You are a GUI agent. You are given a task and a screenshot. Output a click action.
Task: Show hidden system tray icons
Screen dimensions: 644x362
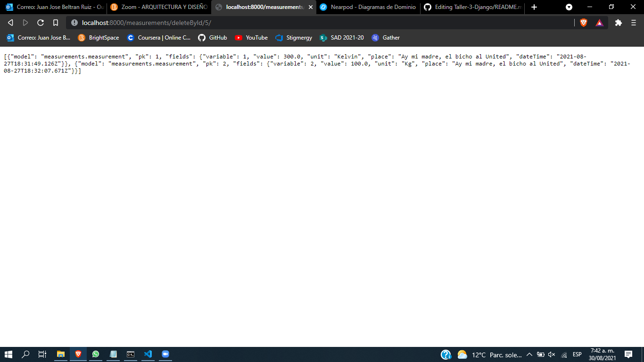(x=529, y=354)
